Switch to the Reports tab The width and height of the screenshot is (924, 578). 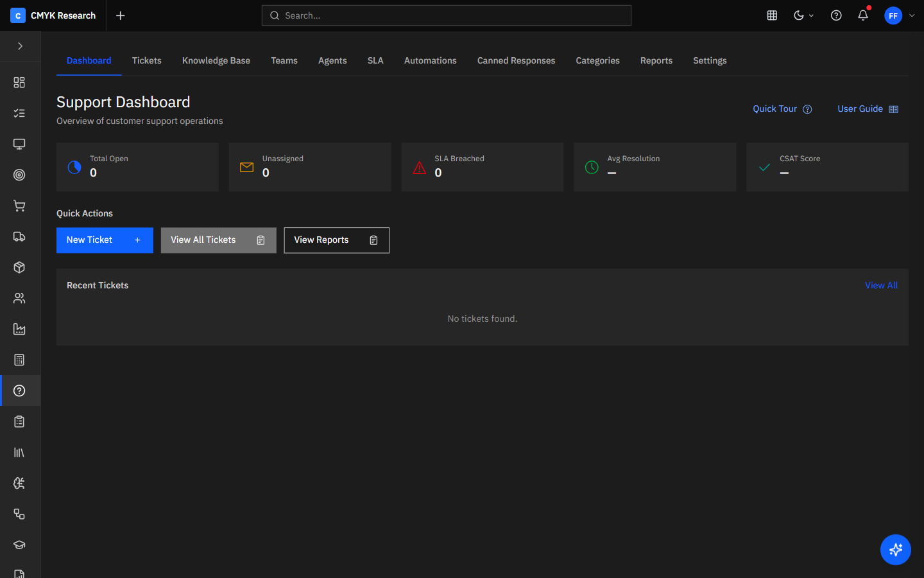(656, 60)
